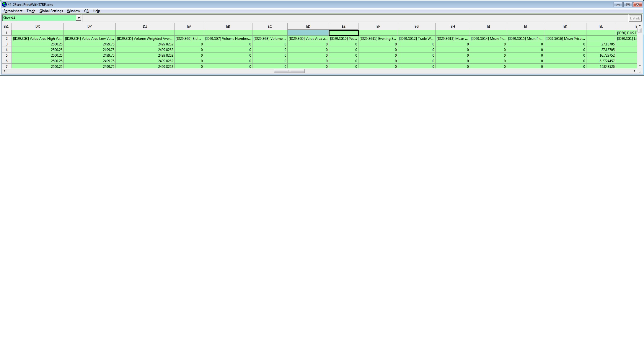
Task: Click the Details button
Action: pos(635,18)
